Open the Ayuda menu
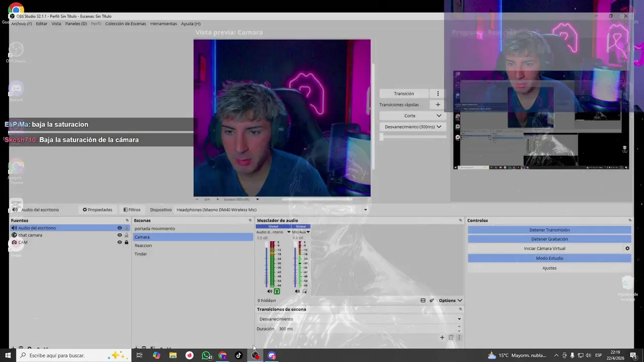644x362 pixels. [191, 24]
